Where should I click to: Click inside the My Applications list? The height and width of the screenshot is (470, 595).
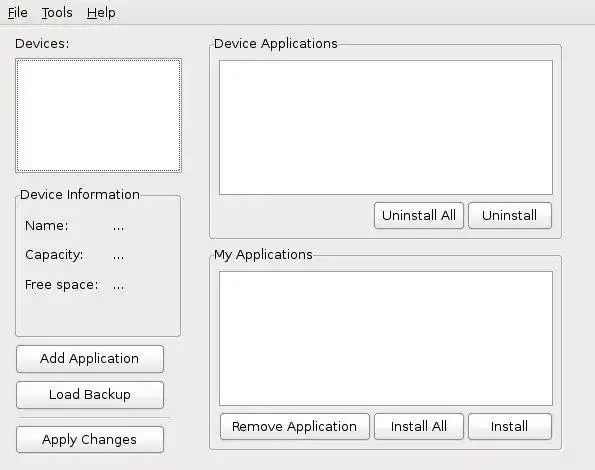click(x=386, y=338)
